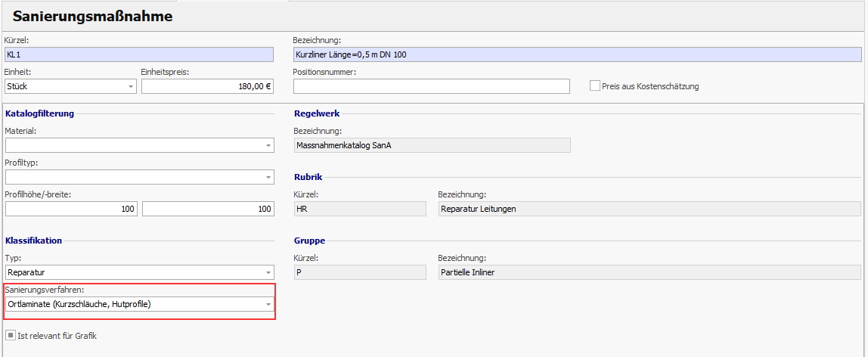Click the Sanierungsmaßnahme heading title
The height and width of the screenshot is (357, 868).
(x=92, y=16)
